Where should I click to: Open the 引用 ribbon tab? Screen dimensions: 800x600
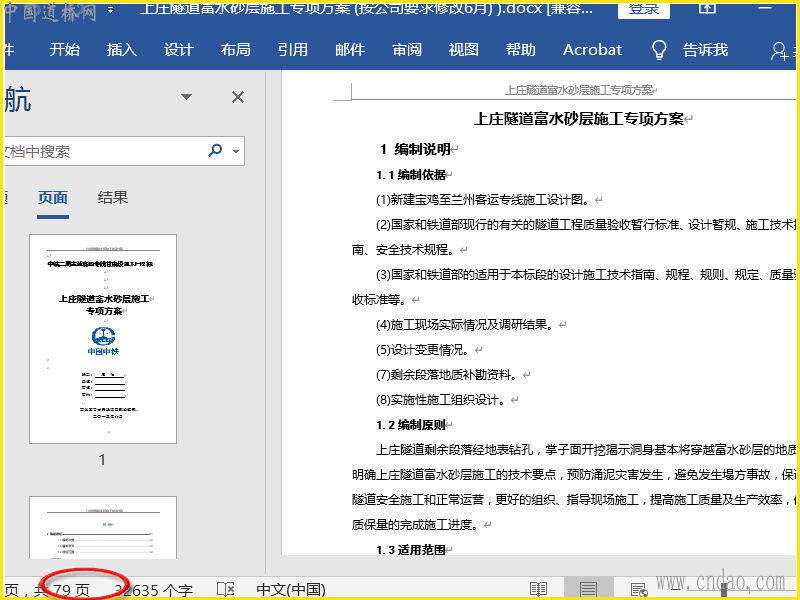293,50
